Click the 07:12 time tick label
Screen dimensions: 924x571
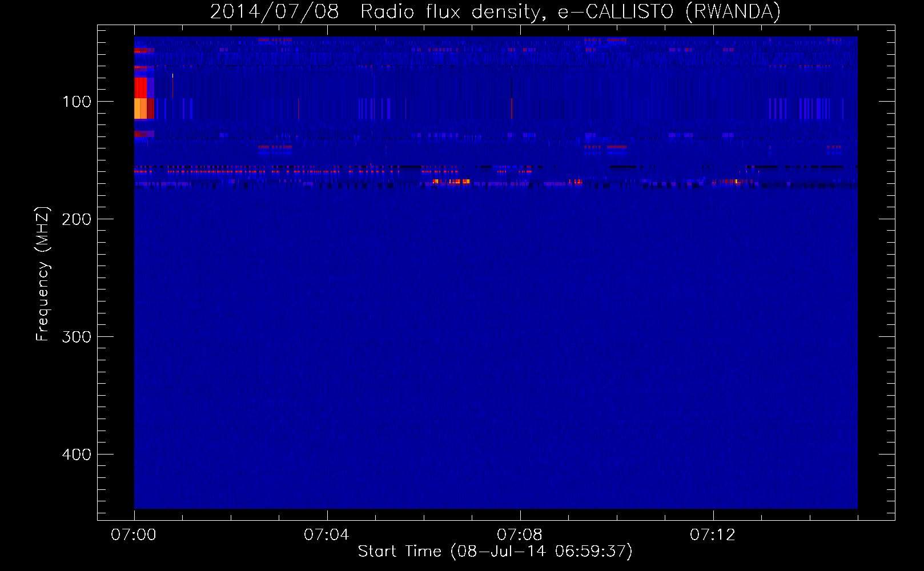coord(713,535)
